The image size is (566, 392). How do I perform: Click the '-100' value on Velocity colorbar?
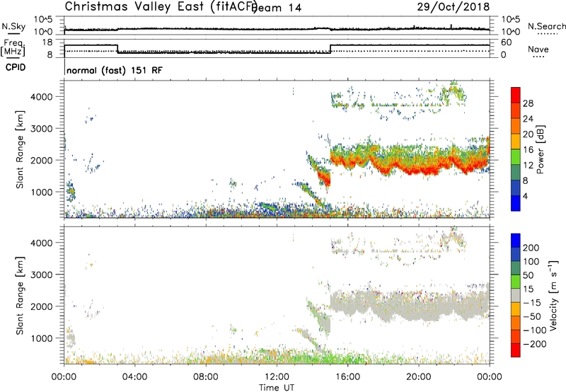pyautogui.click(x=534, y=330)
